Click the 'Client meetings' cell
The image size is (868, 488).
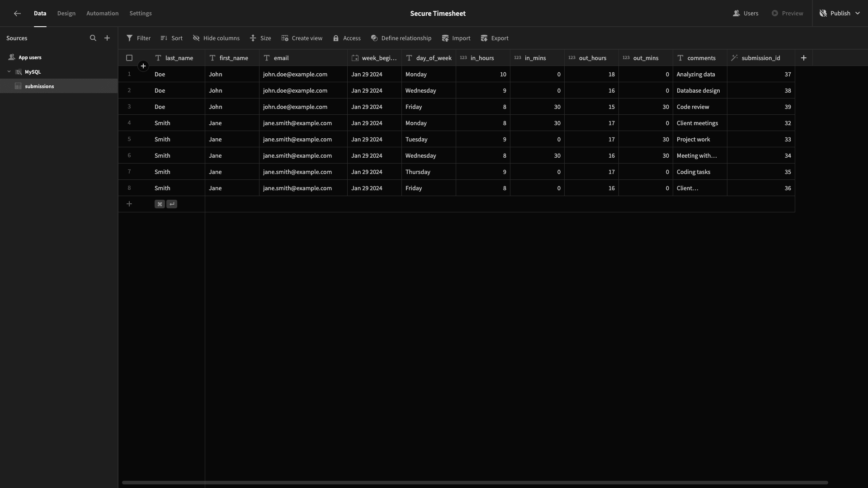pos(700,123)
